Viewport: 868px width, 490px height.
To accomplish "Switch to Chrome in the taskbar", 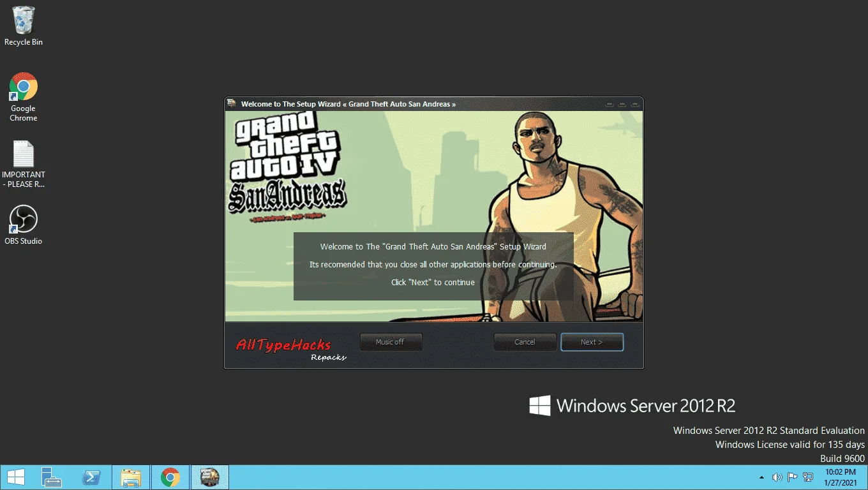I will point(170,477).
